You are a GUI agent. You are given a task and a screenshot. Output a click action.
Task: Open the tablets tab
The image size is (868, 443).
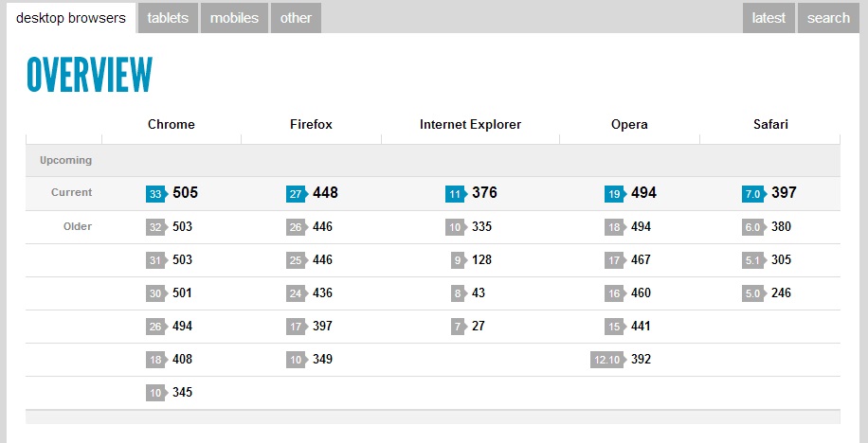click(168, 18)
